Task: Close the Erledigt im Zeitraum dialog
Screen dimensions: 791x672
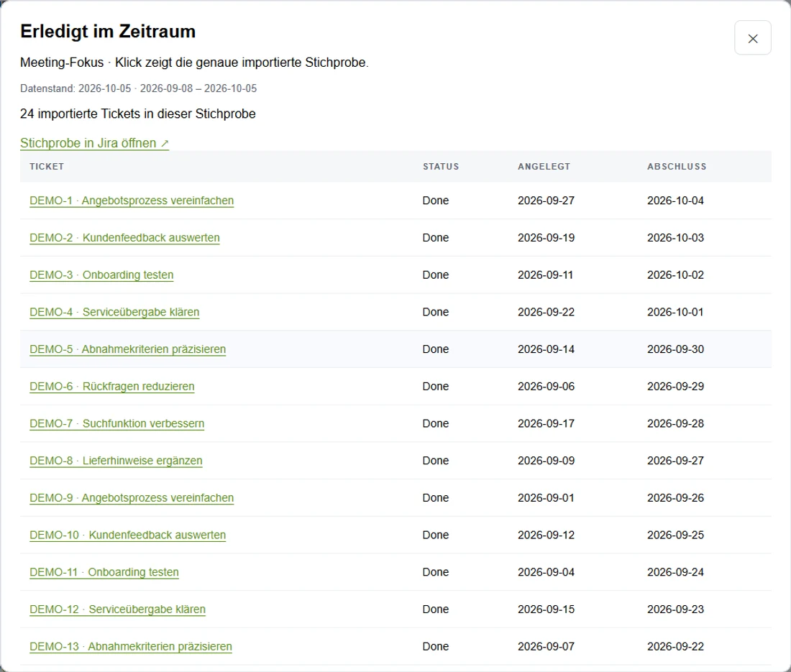Action: click(752, 38)
